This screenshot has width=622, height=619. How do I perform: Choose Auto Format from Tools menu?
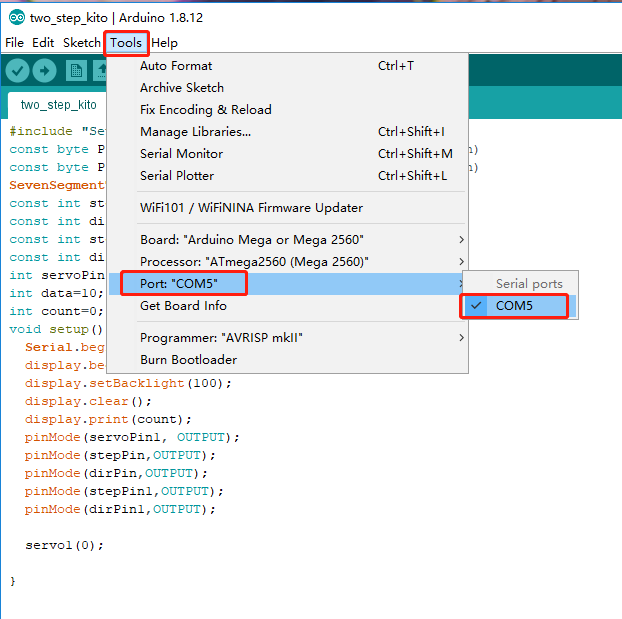point(176,66)
